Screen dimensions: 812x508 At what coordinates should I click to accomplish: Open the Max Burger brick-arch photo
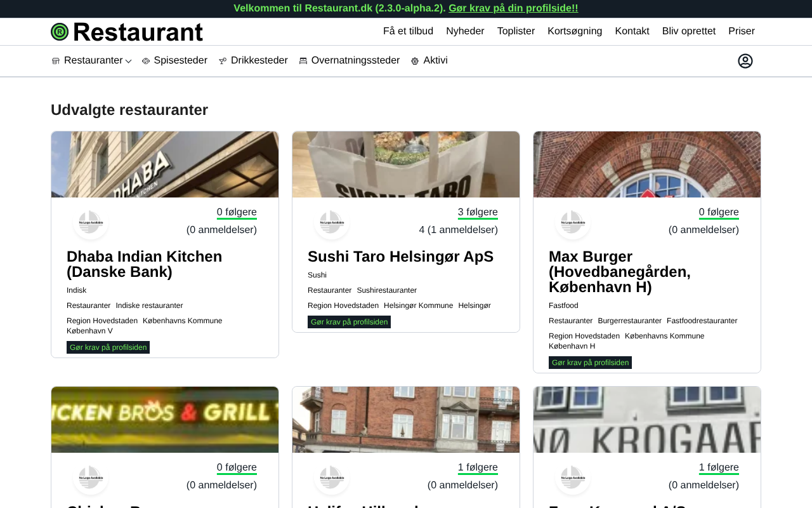[x=647, y=164]
